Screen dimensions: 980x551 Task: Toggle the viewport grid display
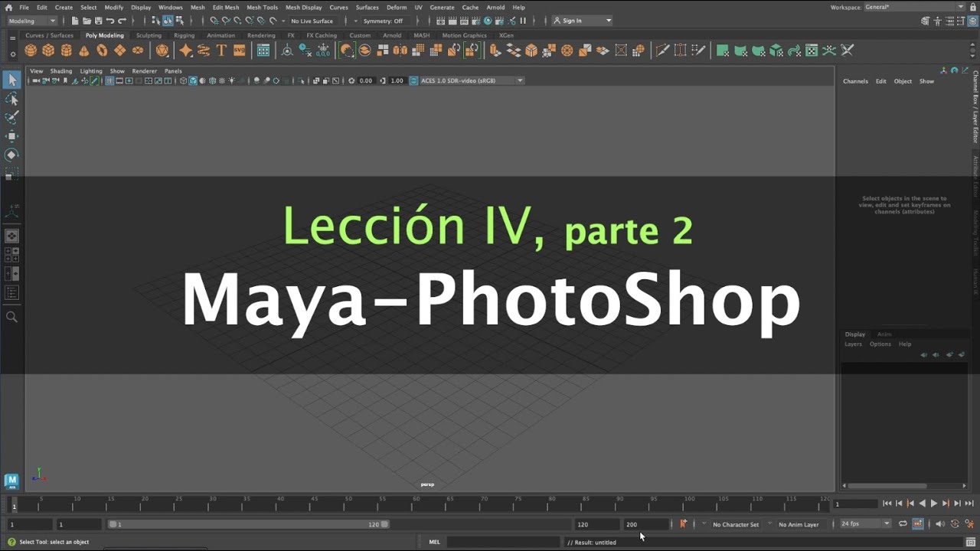point(109,80)
